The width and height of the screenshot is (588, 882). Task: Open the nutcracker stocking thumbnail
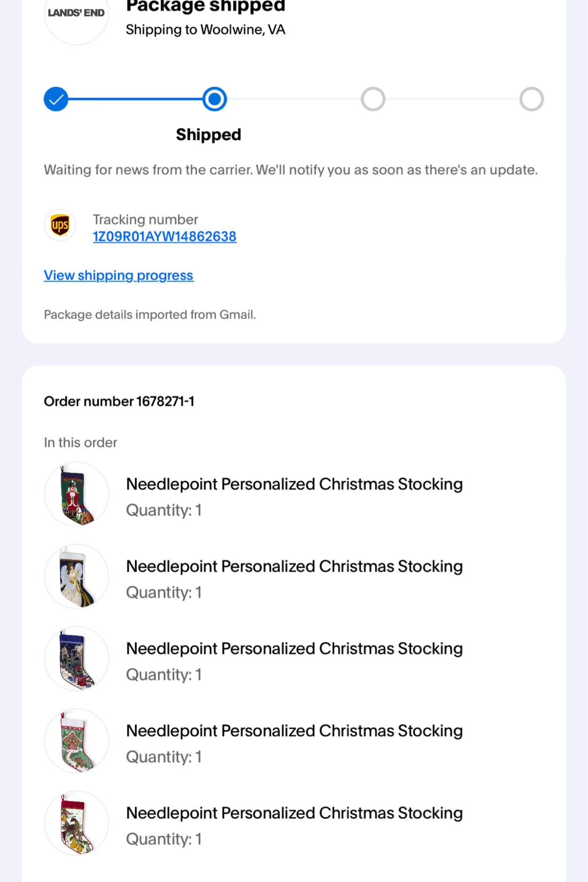[76, 494]
